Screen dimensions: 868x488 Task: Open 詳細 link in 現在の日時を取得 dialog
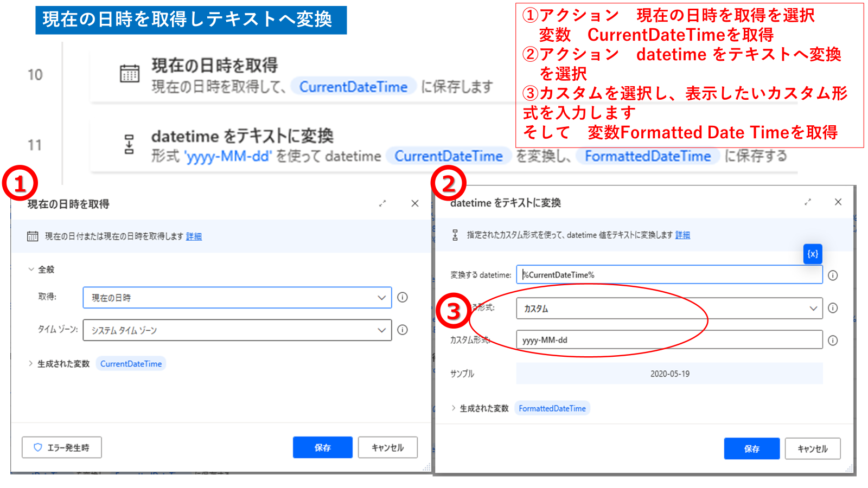tap(194, 236)
